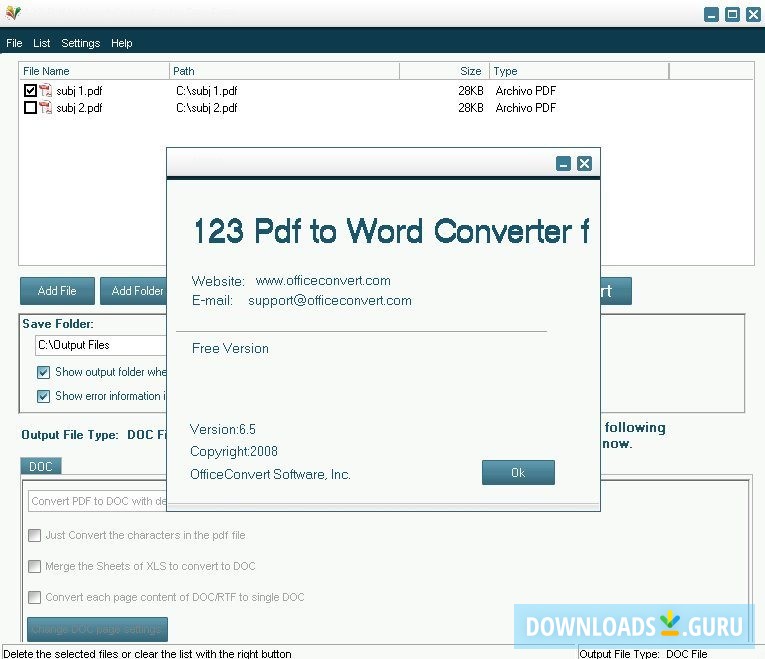
Task: Click status bar Output File Type: DOC File
Action: pos(644,654)
